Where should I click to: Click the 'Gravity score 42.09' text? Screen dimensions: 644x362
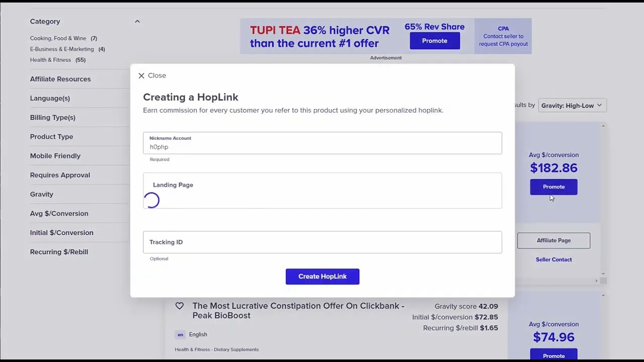tap(466, 306)
